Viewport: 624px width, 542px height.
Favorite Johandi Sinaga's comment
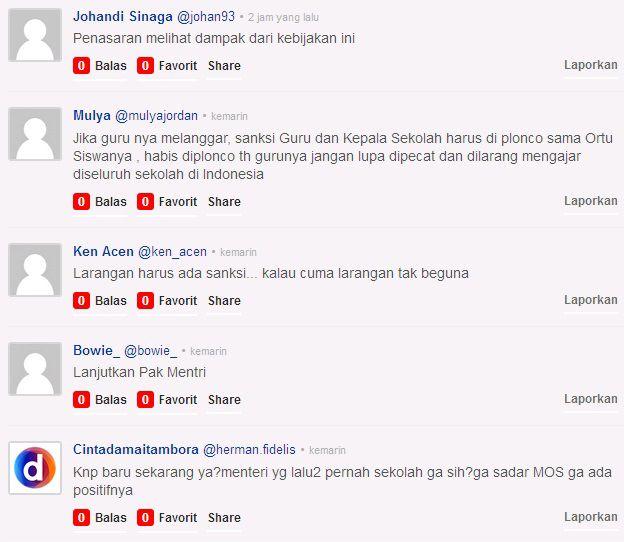[178, 66]
